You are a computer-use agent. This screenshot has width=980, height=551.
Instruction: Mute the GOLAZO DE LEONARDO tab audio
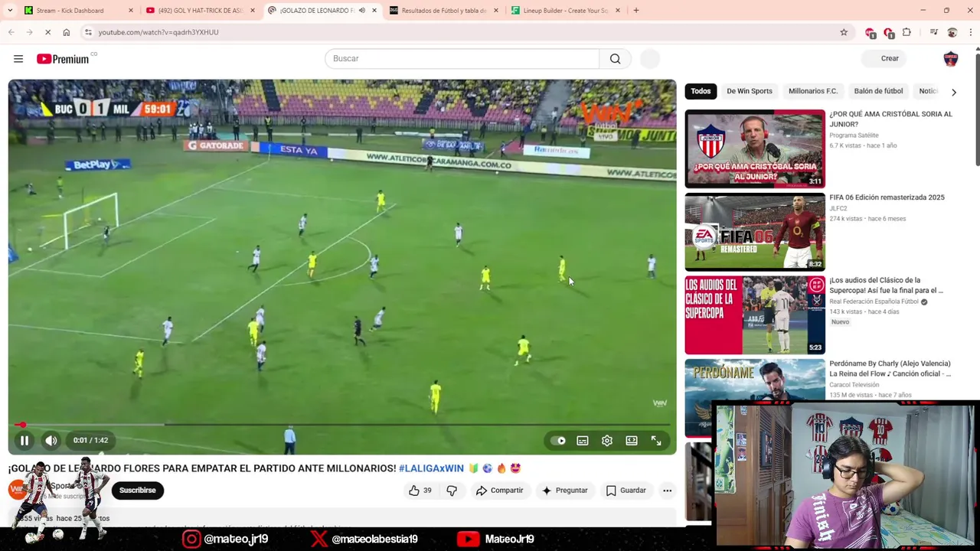tap(361, 11)
